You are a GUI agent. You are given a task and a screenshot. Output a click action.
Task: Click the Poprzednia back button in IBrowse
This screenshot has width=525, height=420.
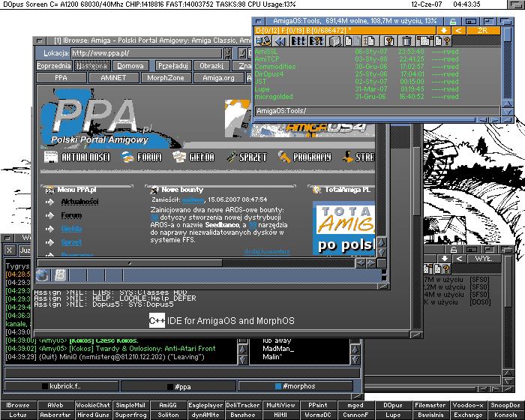pos(54,66)
